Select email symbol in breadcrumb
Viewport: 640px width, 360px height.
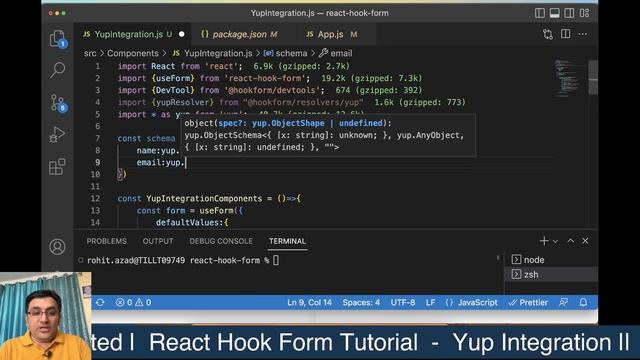coord(336,53)
